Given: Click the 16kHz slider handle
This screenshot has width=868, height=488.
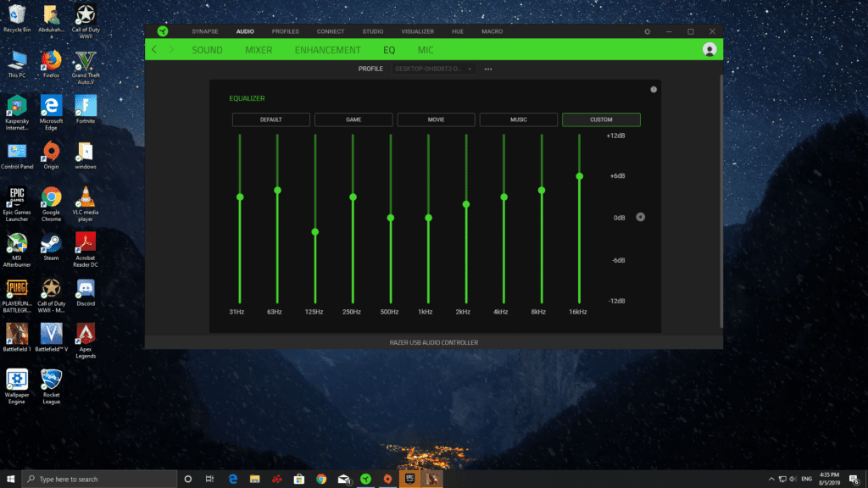Looking at the screenshot, I should click(579, 176).
